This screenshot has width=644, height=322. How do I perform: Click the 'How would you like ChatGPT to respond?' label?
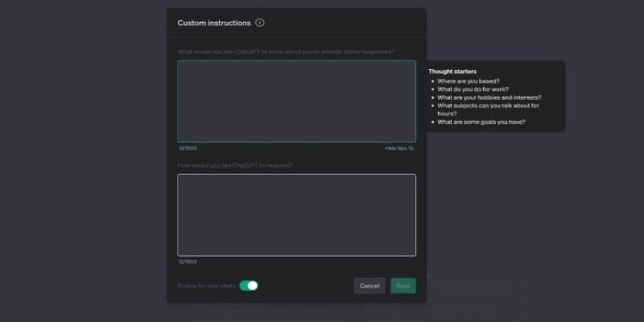(235, 166)
